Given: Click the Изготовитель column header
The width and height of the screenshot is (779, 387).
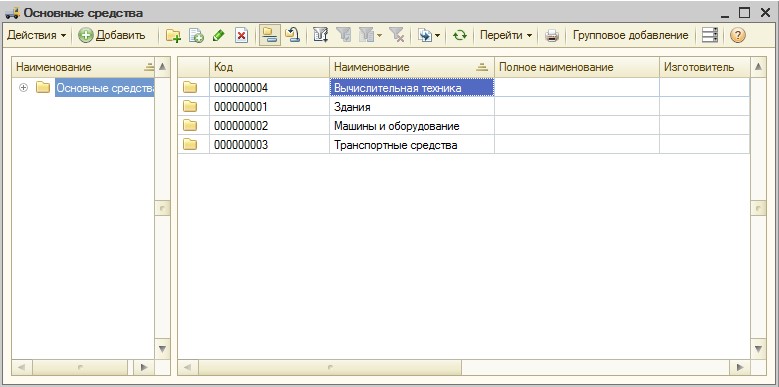Looking at the screenshot, I should tap(704, 67).
